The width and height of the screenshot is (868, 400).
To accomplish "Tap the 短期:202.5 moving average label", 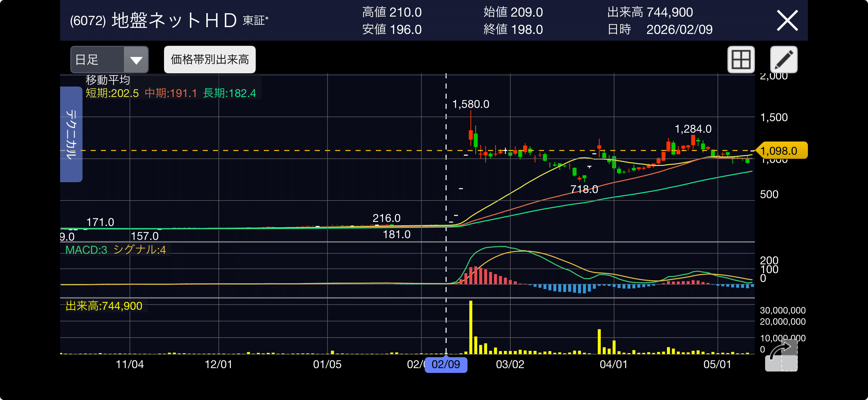I will tap(112, 93).
